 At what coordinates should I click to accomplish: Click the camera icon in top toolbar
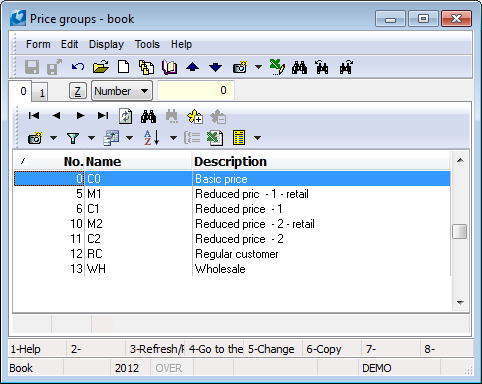(240, 67)
